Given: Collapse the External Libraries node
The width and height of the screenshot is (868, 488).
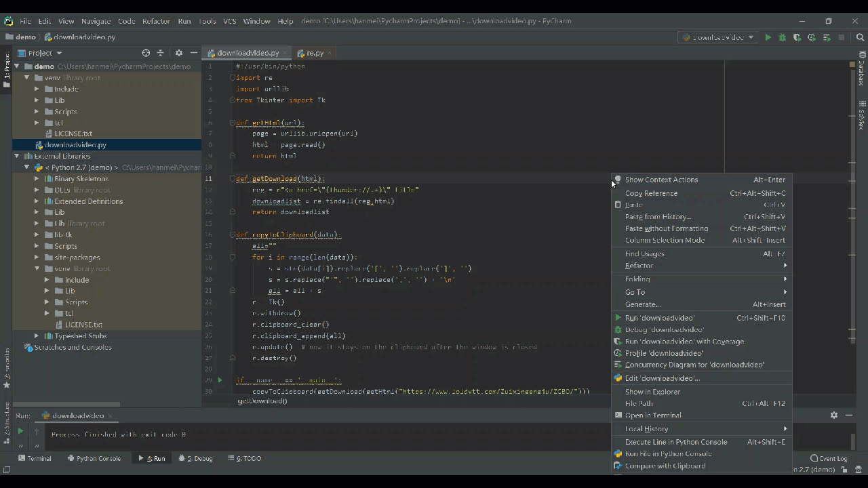Looking at the screenshot, I should click(18, 156).
